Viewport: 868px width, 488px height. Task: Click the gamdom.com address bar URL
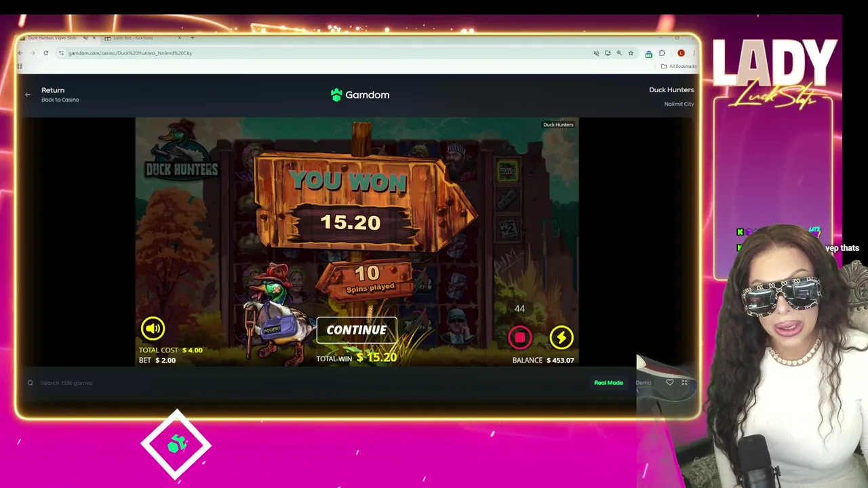coord(130,53)
